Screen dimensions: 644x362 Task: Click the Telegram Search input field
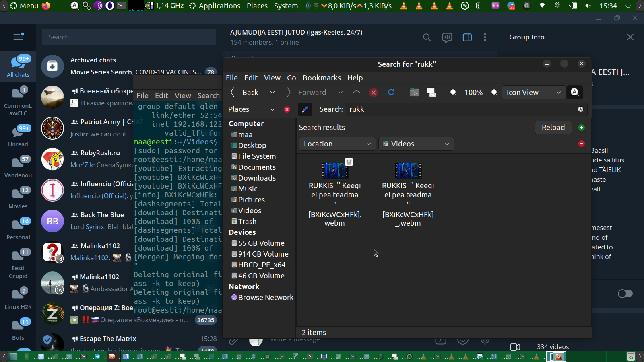(x=129, y=37)
